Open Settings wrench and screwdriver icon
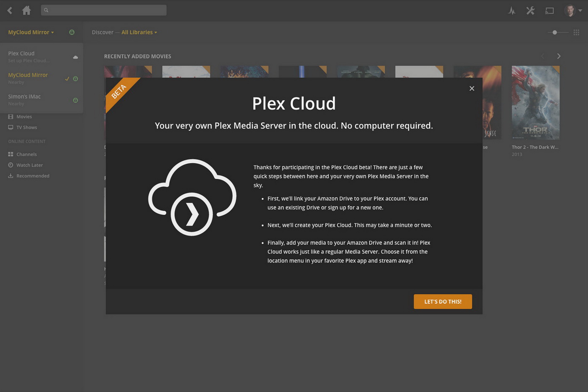Screen dimensions: 588x392 pos(530,10)
